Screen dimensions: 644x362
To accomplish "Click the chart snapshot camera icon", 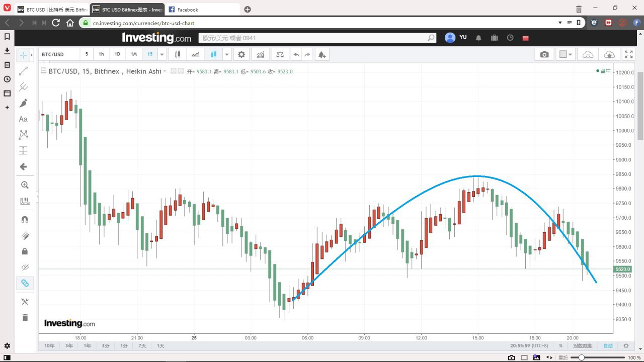I will [544, 54].
